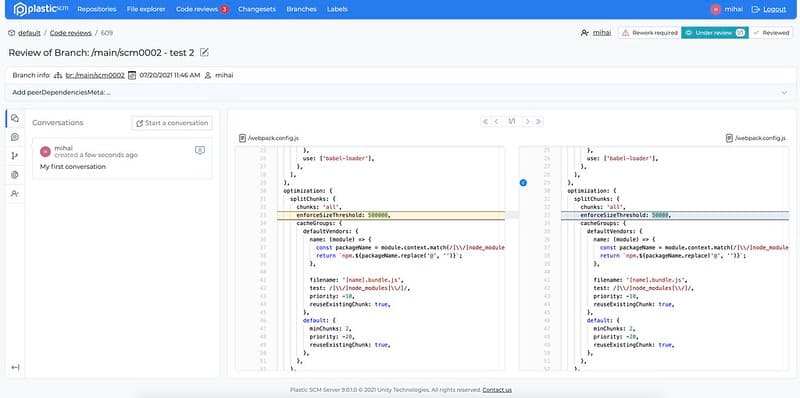Screen dimensions: 800x398
Task: Open the globe-like sidebar icon
Action: (15, 175)
